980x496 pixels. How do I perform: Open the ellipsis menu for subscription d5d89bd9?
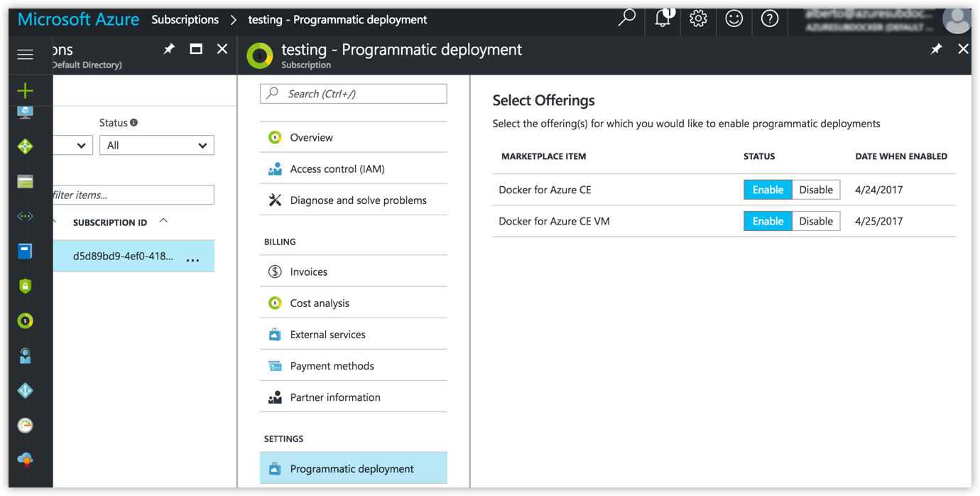pyautogui.click(x=192, y=260)
